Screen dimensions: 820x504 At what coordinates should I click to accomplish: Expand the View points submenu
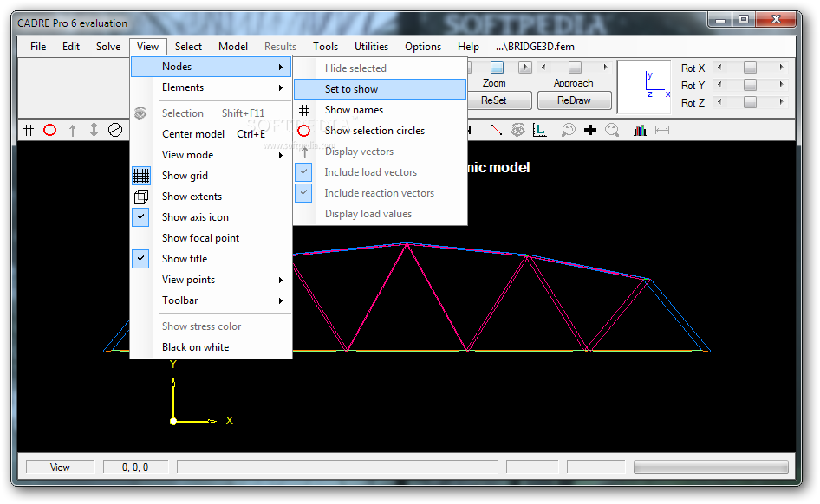(x=211, y=280)
